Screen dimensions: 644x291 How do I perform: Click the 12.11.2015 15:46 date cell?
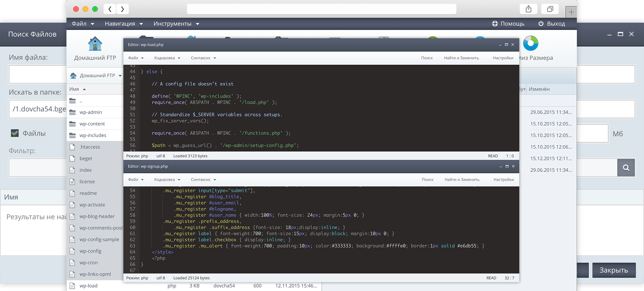[296, 286]
